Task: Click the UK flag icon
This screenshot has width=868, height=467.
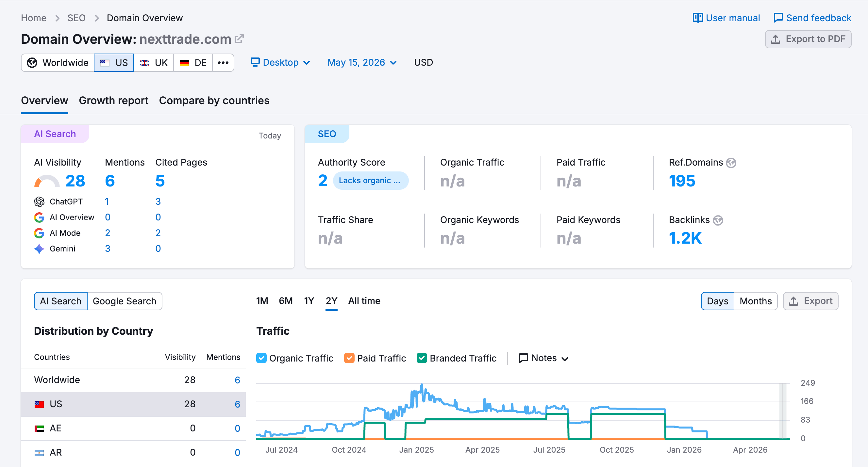Action: tap(144, 63)
